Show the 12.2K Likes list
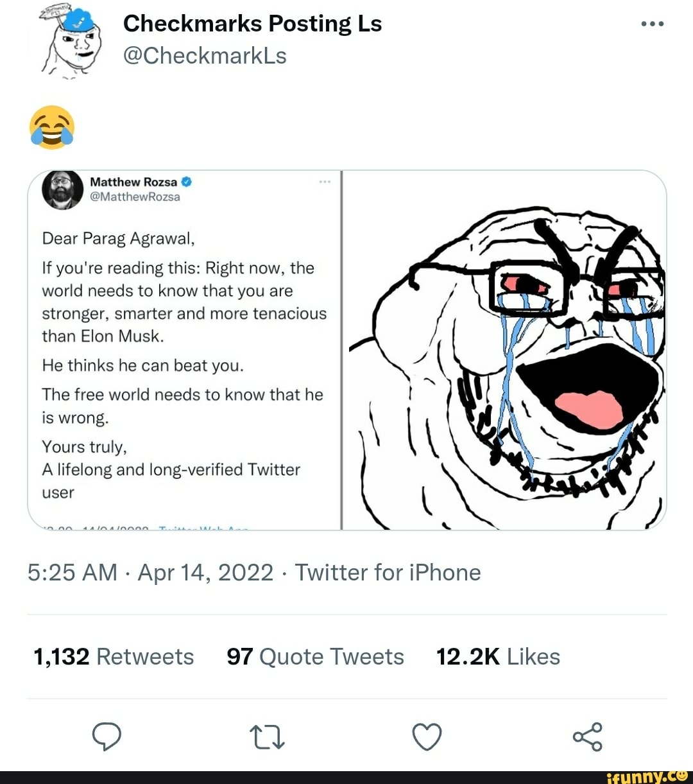 pos(498,657)
